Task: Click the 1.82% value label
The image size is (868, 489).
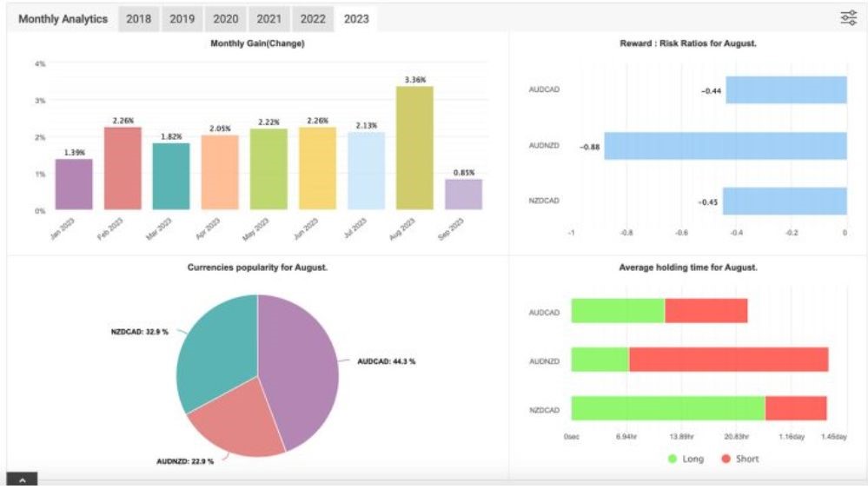Action: [172, 136]
